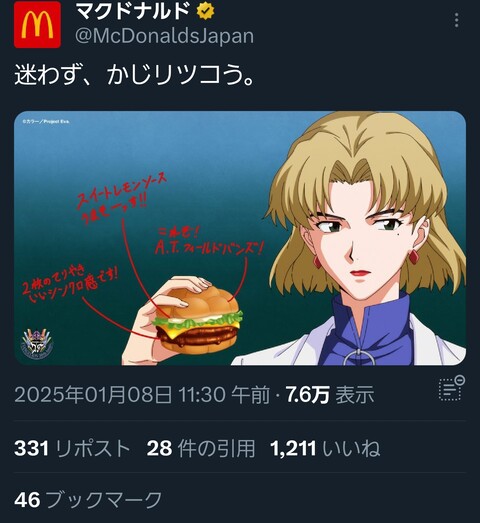Click the gold verified badge beside マクドナルド
This screenshot has height=523, width=480.
[205, 11]
